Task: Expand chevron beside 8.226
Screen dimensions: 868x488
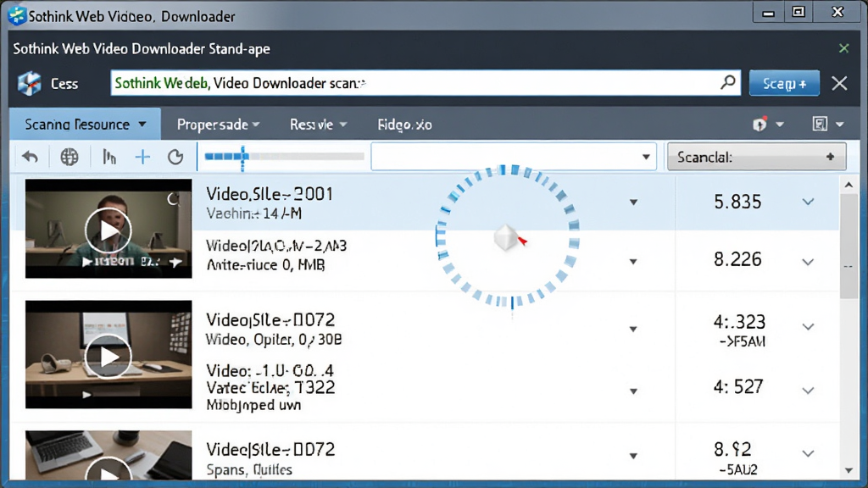Action: pyautogui.click(x=808, y=261)
